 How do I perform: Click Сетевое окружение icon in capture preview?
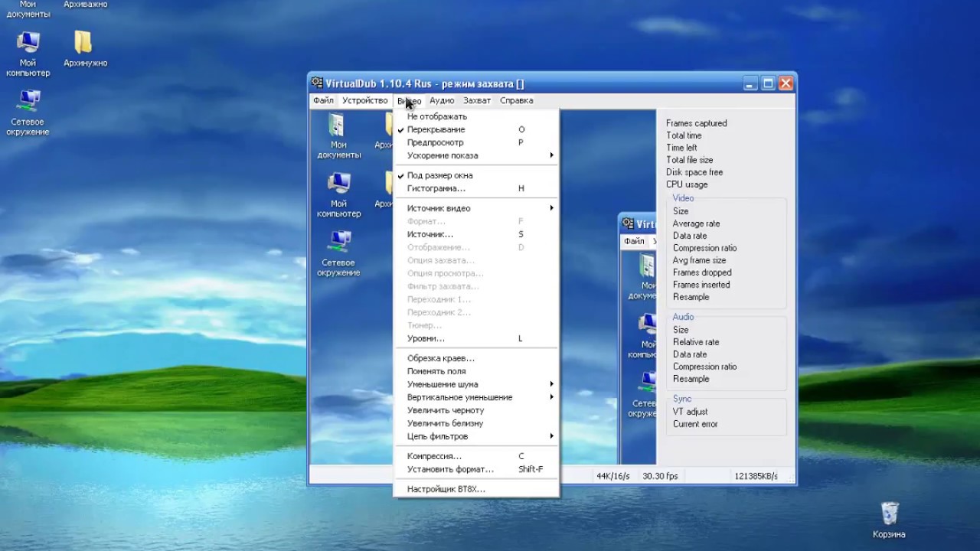pos(338,253)
